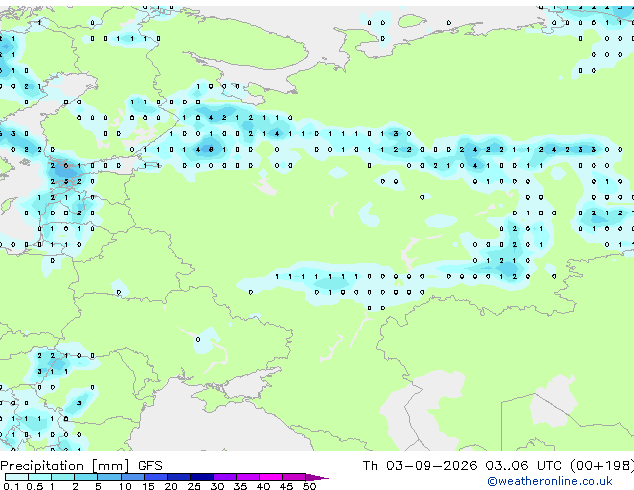Click the 'Precipitation [mm] GFS' title text
The image size is (634, 490).
click(x=81, y=466)
